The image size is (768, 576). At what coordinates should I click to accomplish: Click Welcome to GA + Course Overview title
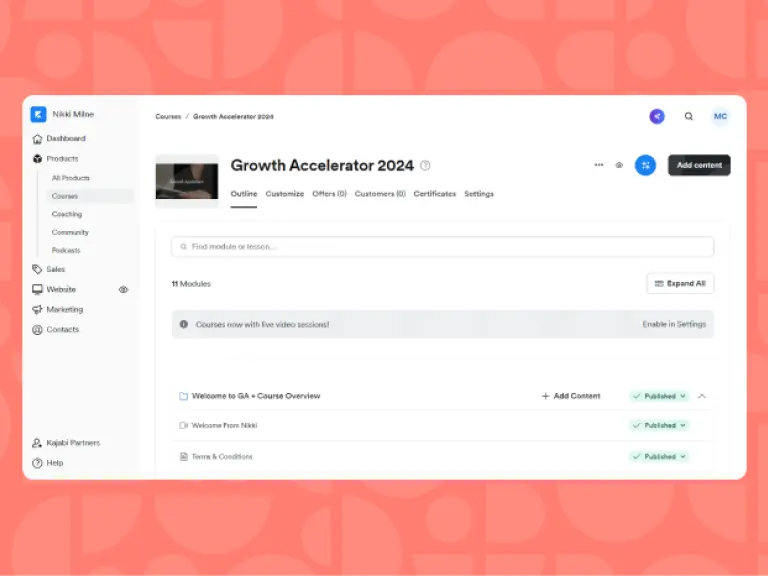point(256,396)
